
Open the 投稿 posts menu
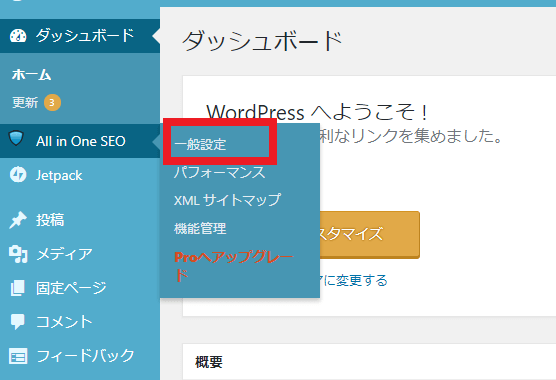[x=50, y=220]
